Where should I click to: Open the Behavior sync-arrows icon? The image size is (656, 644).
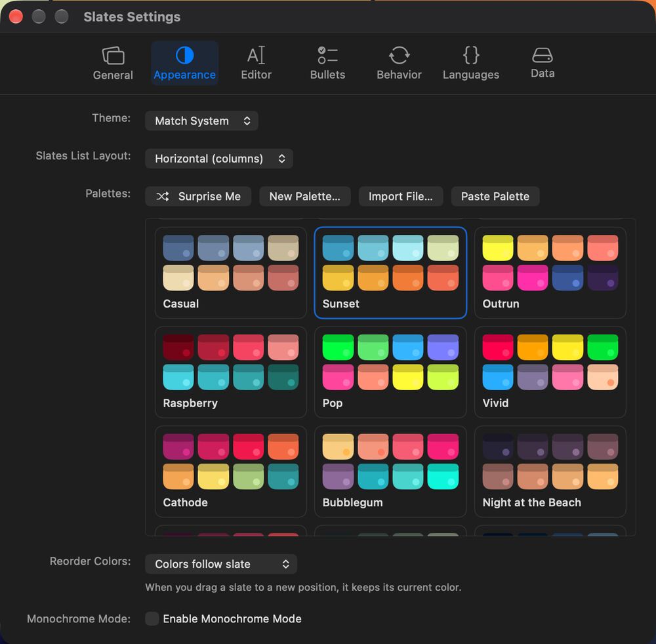399,55
